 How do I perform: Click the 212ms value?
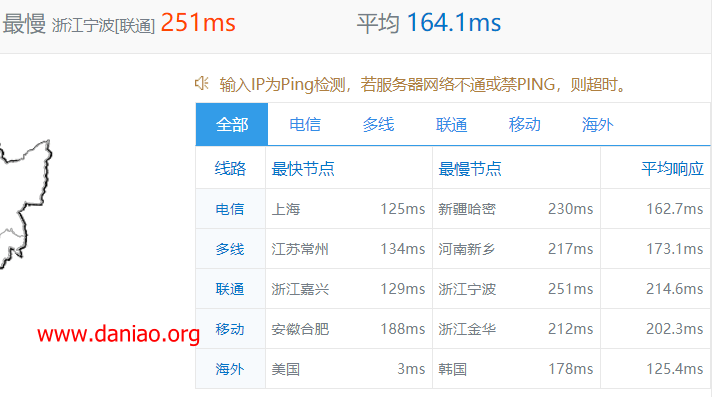(x=570, y=329)
